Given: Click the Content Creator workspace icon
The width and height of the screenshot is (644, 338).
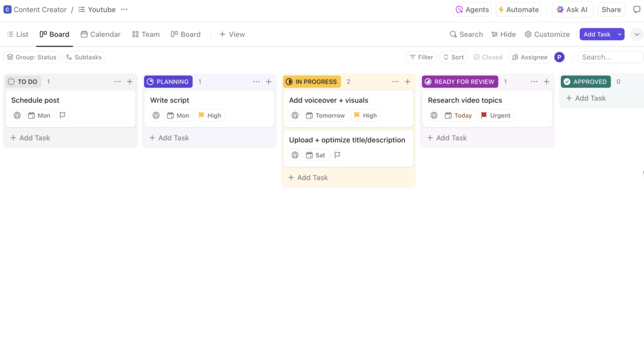Looking at the screenshot, I should 7,9.
